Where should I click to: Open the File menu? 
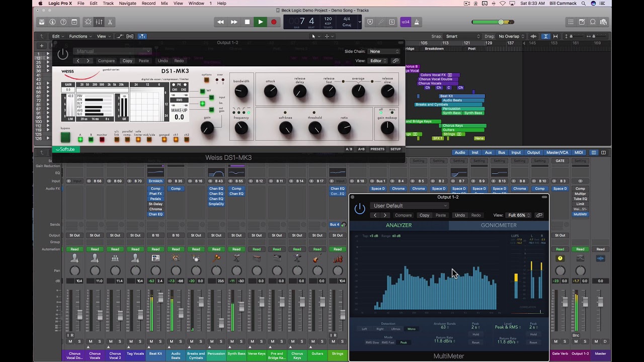pos(80,4)
